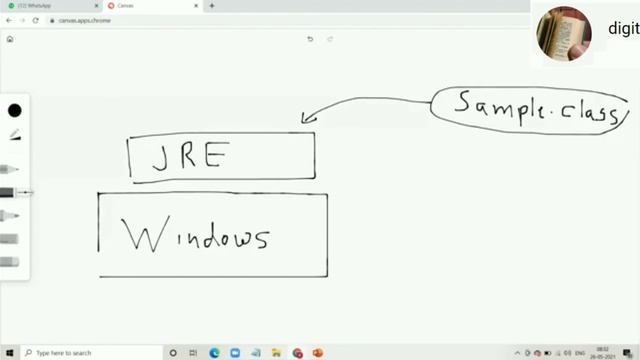
Task: Redo the undone stroke
Action: point(330,39)
